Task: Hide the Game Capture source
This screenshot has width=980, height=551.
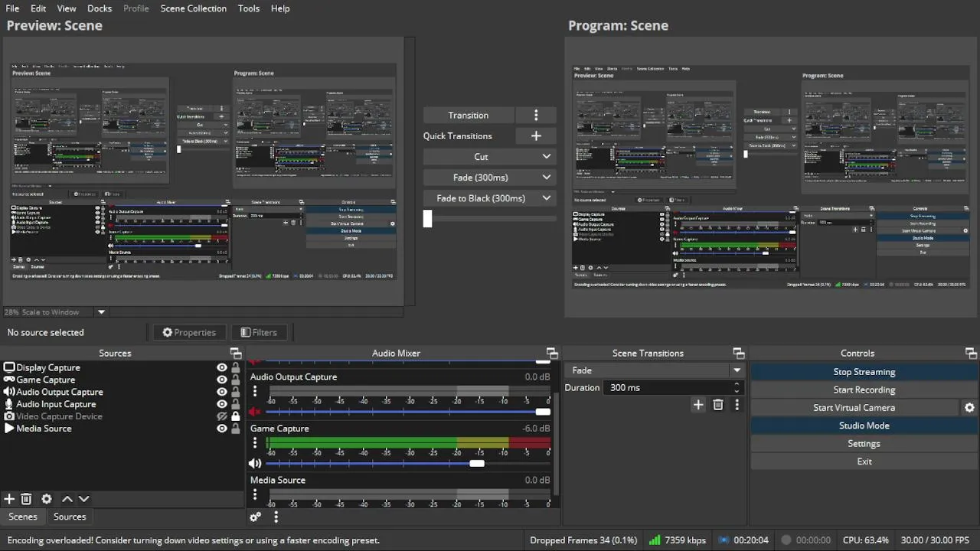Action: (x=222, y=380)
